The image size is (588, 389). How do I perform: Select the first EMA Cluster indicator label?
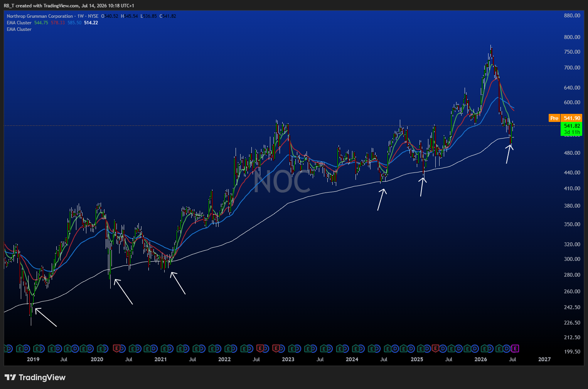19,23
